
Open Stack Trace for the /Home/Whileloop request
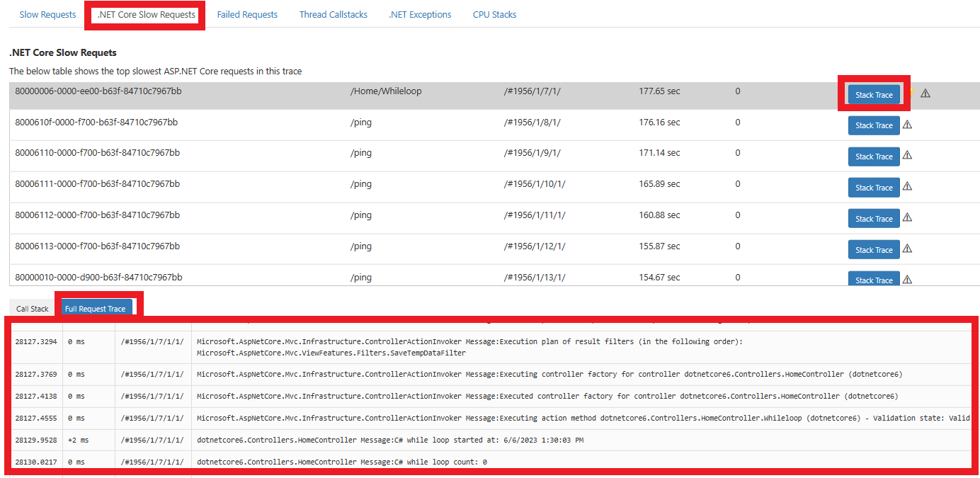coord(874,95)
